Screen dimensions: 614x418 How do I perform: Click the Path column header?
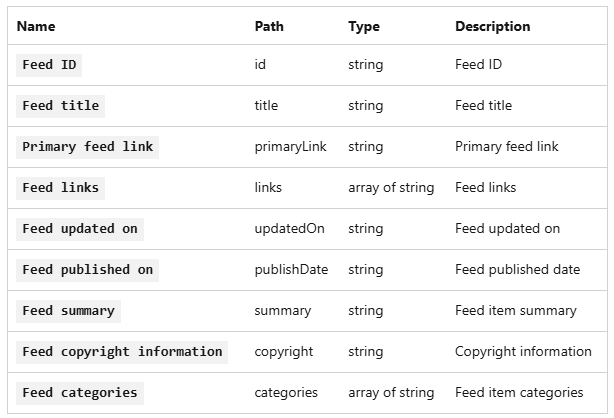coord(269,27)
